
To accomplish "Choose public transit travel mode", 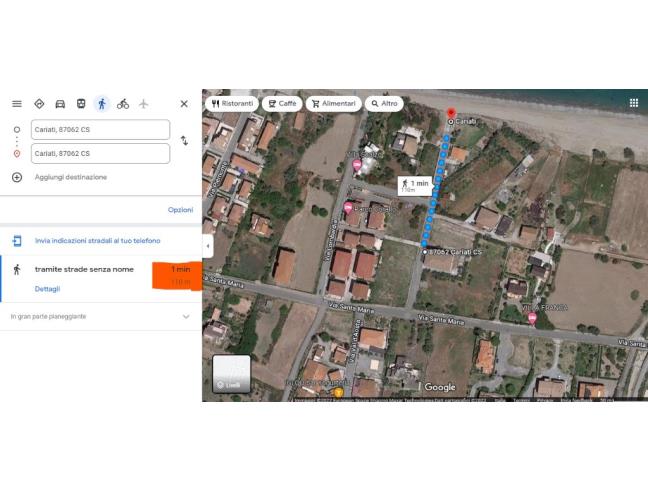I will click(x=81, y=103).
